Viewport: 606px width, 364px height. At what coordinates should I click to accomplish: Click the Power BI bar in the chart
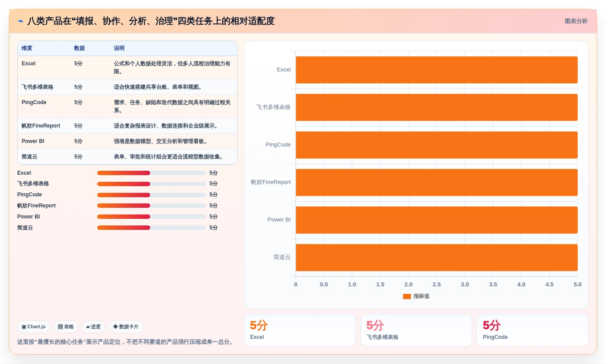436,220
